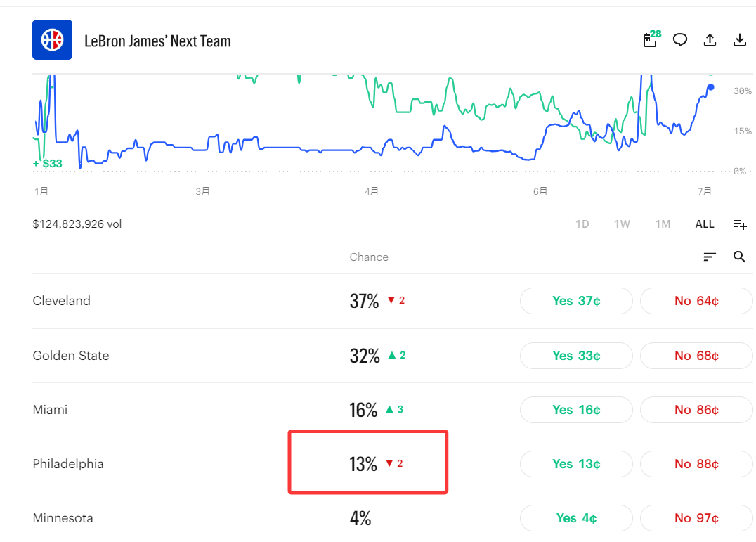Select the ALL time range

click(x=705, y=224)
